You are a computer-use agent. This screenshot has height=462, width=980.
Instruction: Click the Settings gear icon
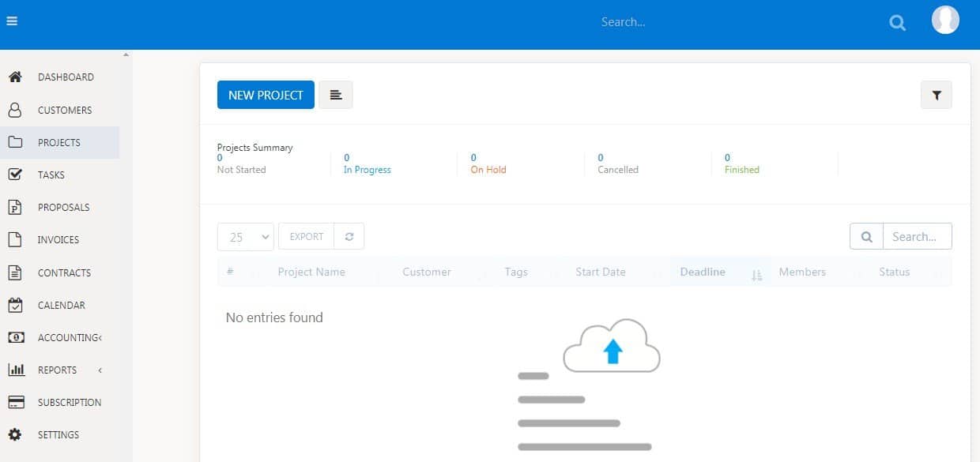(15, 434)
